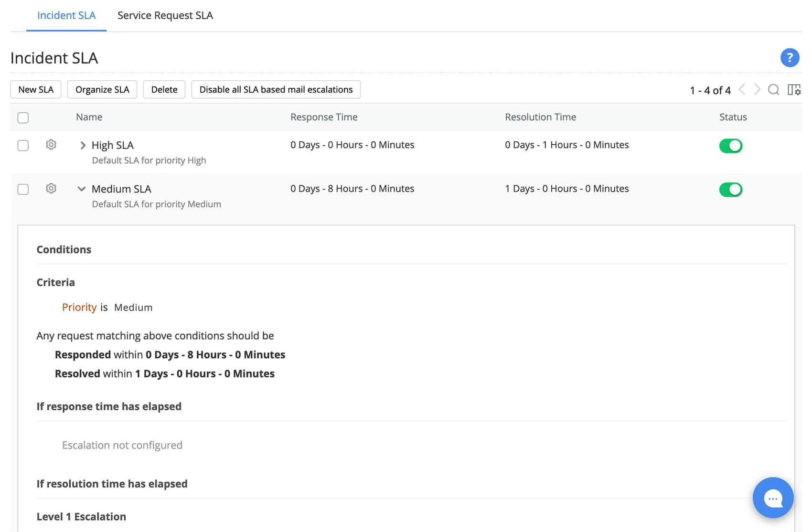Go to the previous page arrow
The width and height of the screenshot is (812, 532).
tap(742, 90)
